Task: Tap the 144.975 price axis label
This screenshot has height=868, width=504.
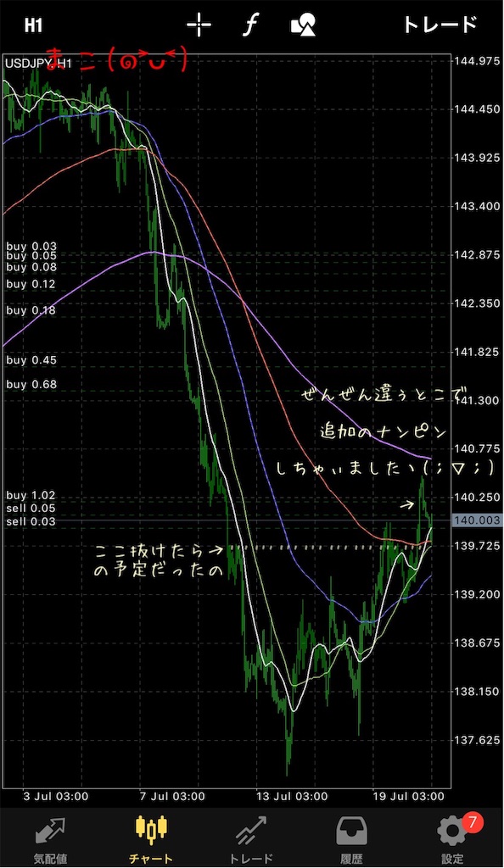Action: click(477, 61)
